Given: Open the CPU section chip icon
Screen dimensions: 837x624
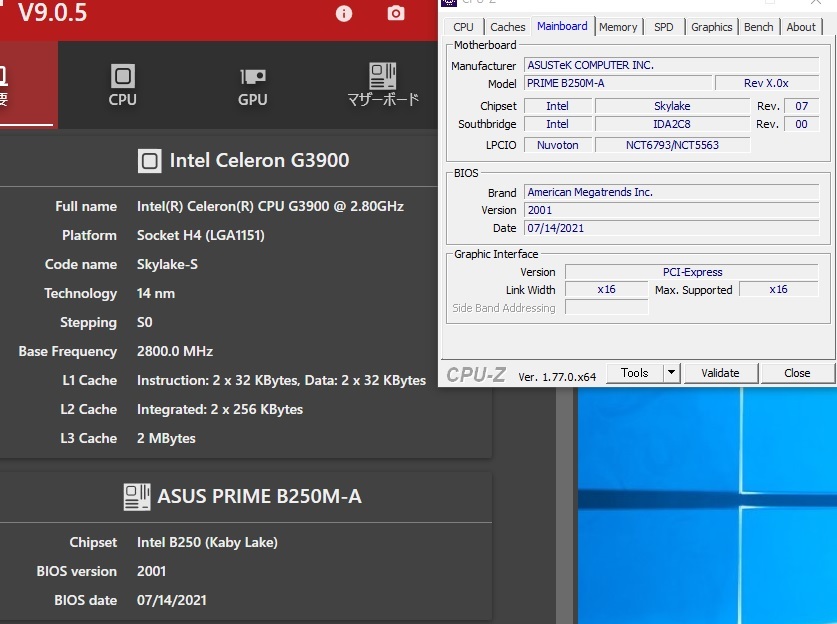Looking at the screenshot, I should (123, 76).
